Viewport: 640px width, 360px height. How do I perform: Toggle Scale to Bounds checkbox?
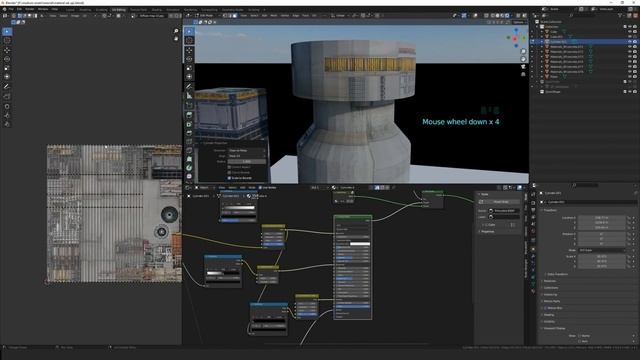tap(229, 178)
